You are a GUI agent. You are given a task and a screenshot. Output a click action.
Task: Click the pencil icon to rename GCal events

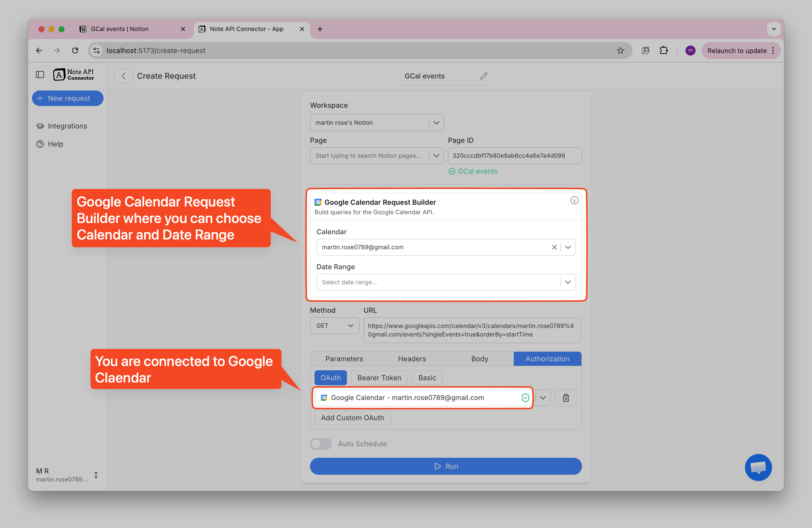click(483, 76)
